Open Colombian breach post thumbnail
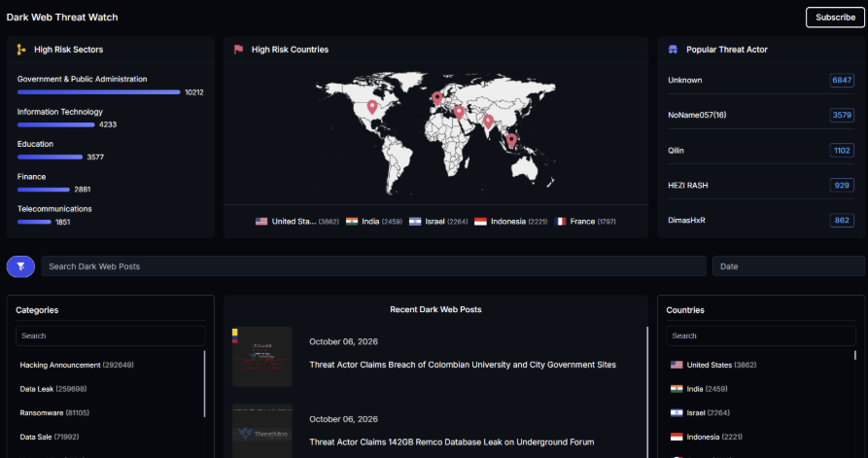Viewport: 868px width, 458px height. [261, 357]
